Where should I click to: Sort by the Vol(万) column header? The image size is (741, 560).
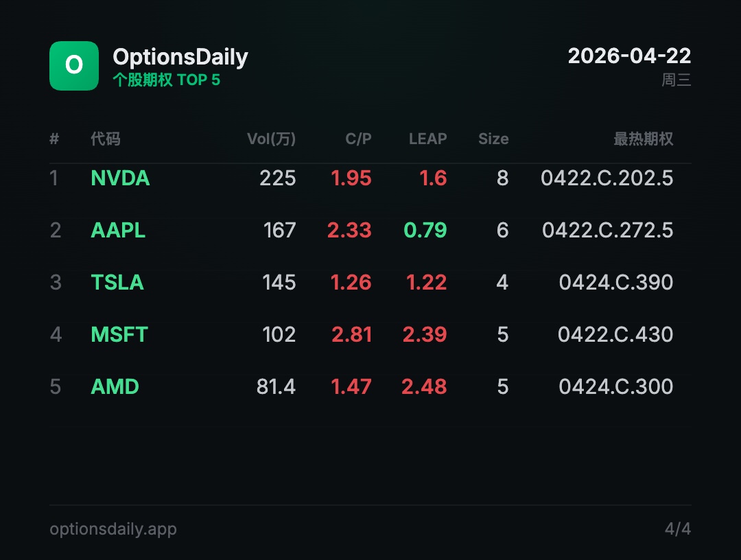(x=271, y=139)
